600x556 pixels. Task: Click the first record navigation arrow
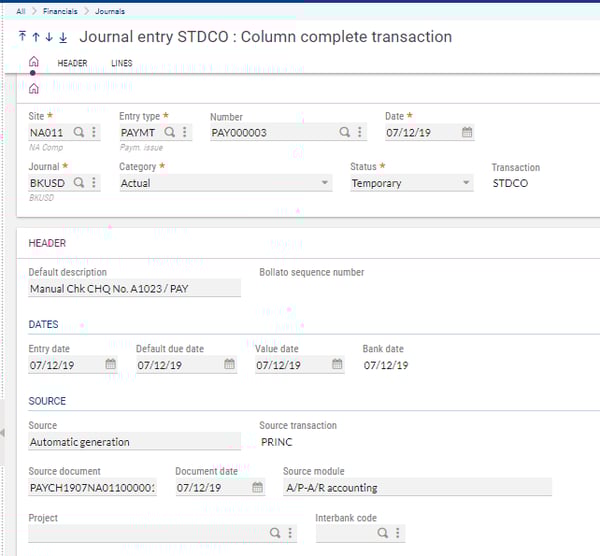(23, 37)
